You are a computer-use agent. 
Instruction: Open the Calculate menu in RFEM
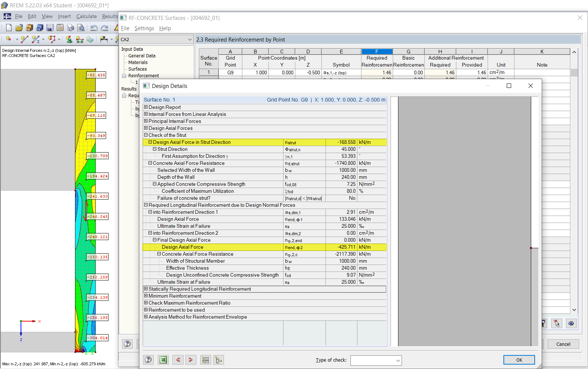pos(86,16)
